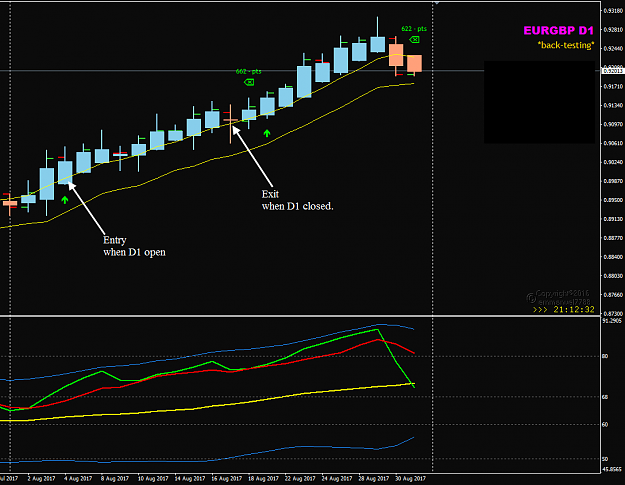Viewport: 625px width, 485px height.
Task: Click the 0.87300 price axis label
Action: point(613,314)
